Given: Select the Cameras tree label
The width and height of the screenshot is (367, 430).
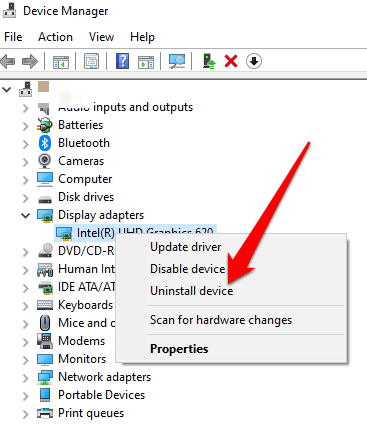Looking at the screenshot, I should pos(81,161).
